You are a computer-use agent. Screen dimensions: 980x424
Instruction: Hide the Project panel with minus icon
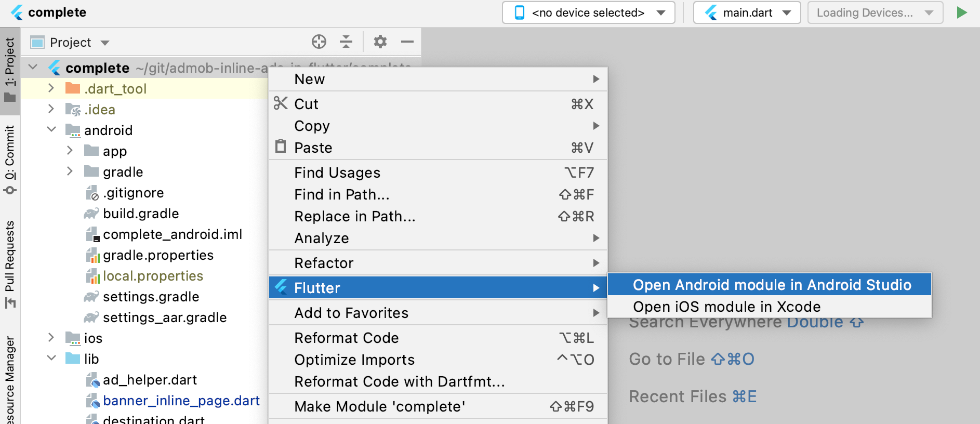[x=407, y=42]
